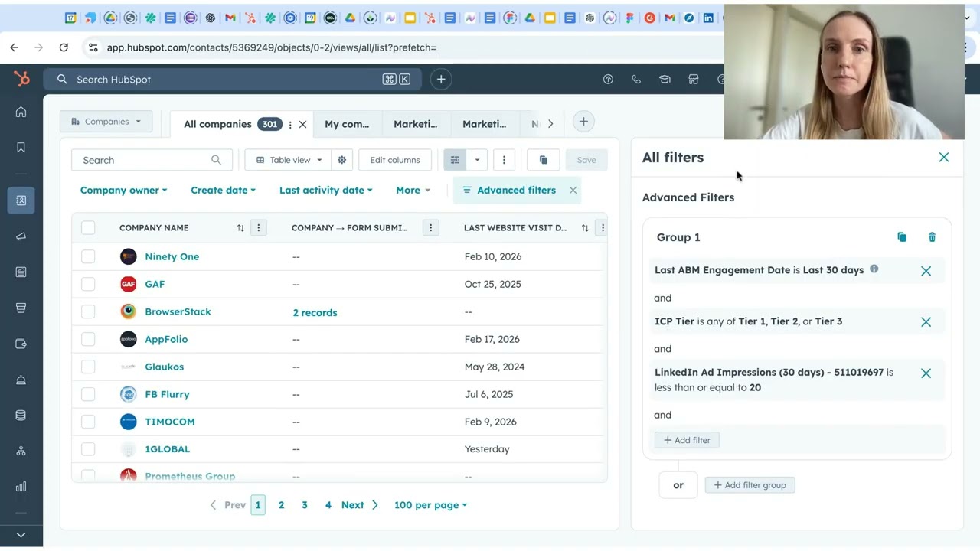This screenshot has width=980, height=551.
Task: Reload the page in the browser
Action: (64, 47)
